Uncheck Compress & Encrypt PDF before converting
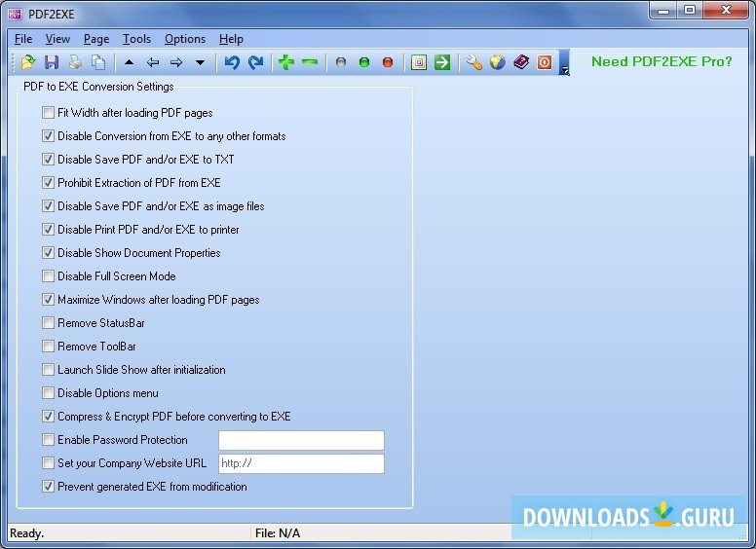Image resolution: width=756 pixels, height=549 pixels. click(x=48, y=416)
